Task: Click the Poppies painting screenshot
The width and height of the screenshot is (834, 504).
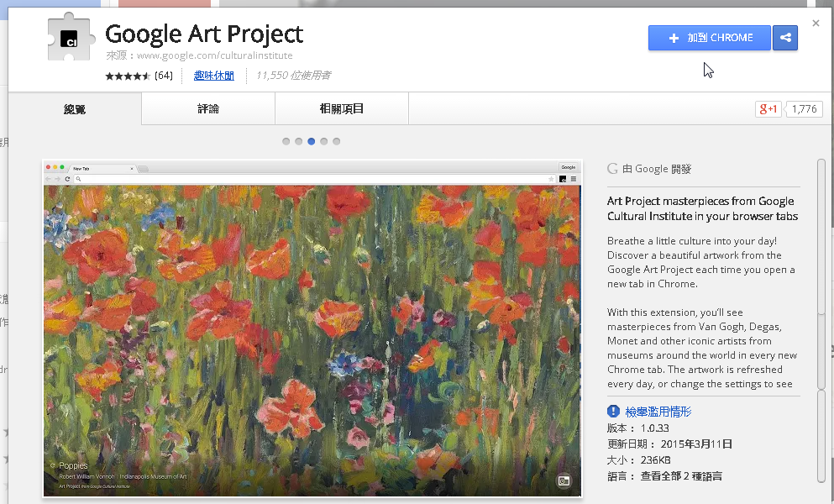Action: point(312,328)
